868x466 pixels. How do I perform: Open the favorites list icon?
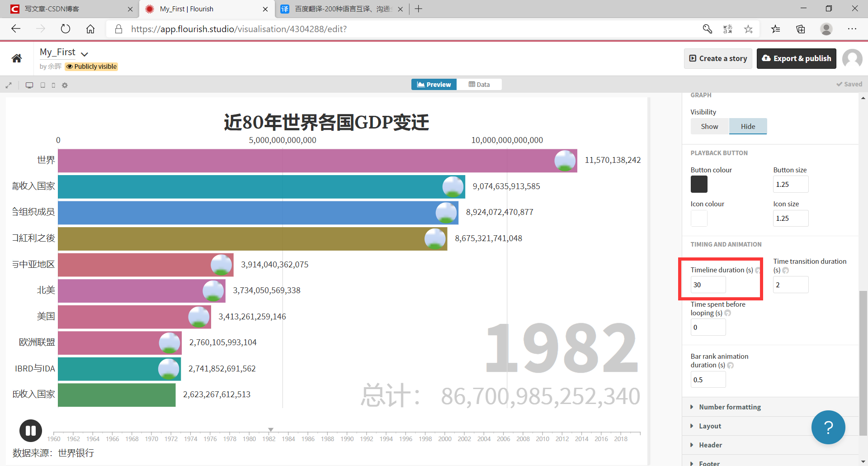tap(776, 29)
